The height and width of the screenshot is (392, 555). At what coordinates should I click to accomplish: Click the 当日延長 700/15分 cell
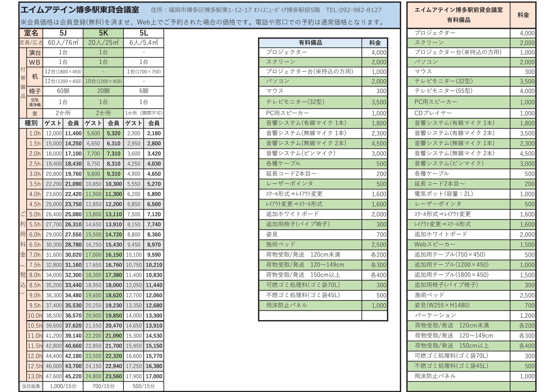103,386
